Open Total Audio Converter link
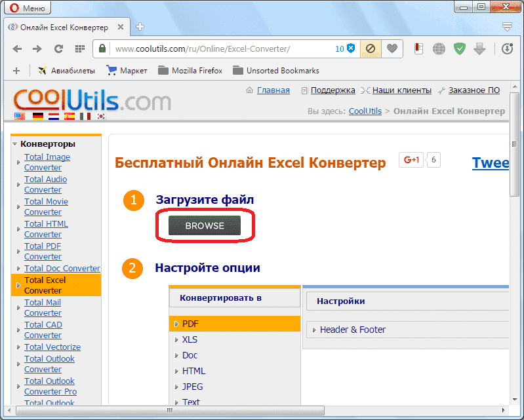This screenshot has width=524, height=420. (x=45, y=185)
